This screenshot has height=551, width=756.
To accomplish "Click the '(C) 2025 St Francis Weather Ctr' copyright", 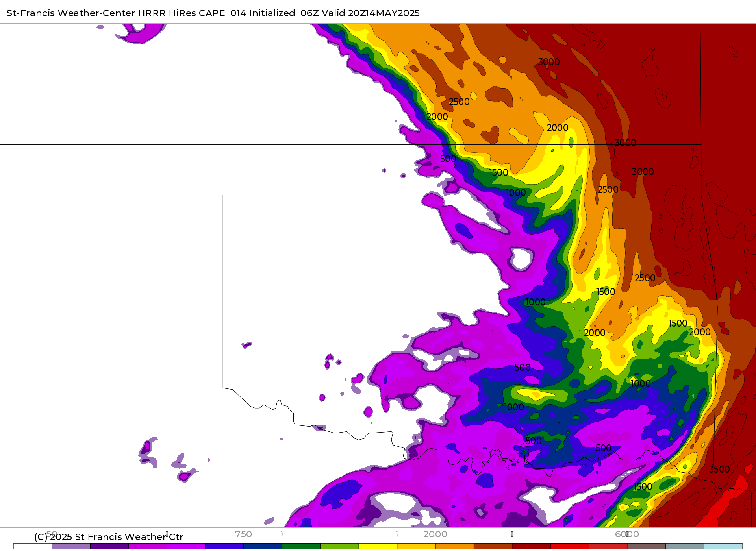I will 109,537.
